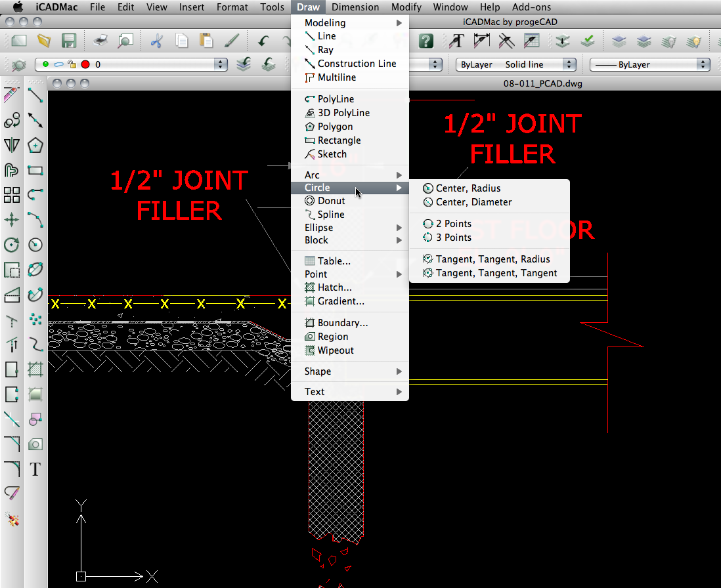Open the Modify menu
This screenshot has height=588, width=721.
click(x=406, y=7)
